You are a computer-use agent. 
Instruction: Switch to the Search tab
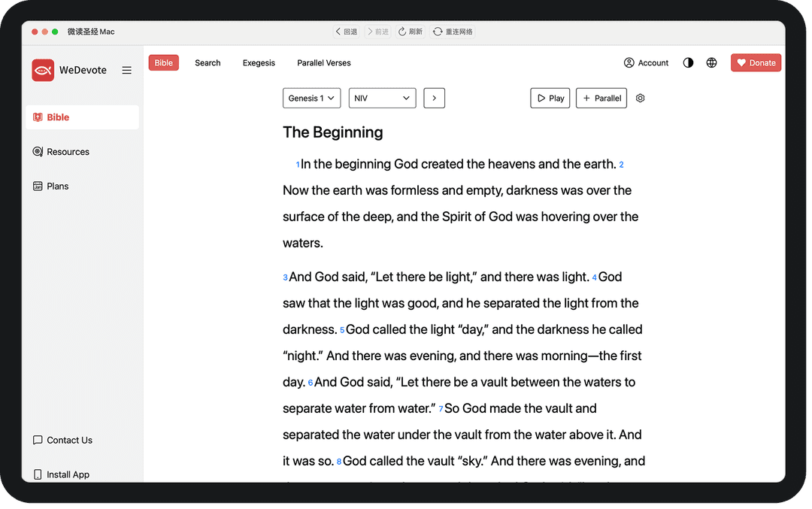[x=208, y=63]
